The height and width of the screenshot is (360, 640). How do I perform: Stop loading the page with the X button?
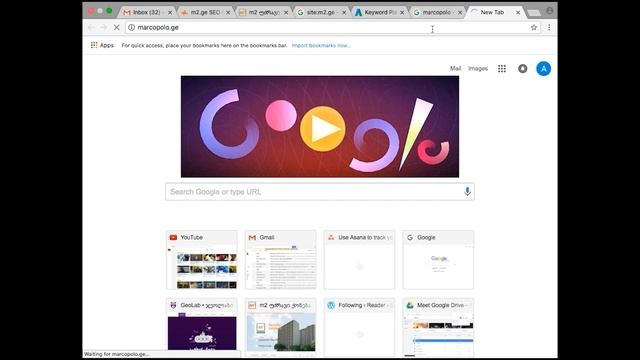tap(116, 27)
